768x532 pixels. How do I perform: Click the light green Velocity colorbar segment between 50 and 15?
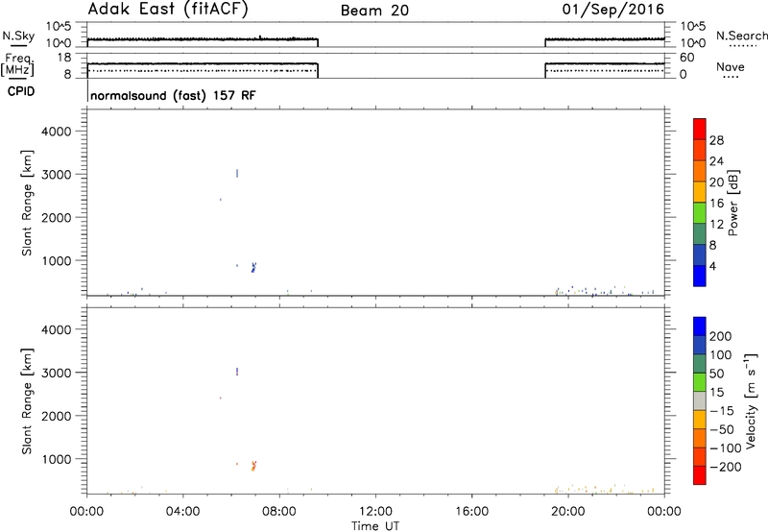pos(700,382)
